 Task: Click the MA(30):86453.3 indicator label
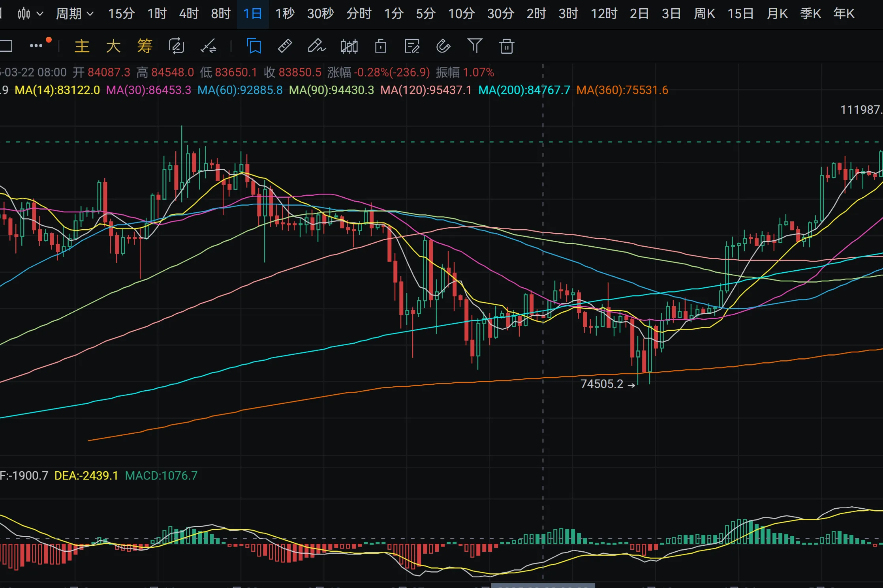[148, 90]
